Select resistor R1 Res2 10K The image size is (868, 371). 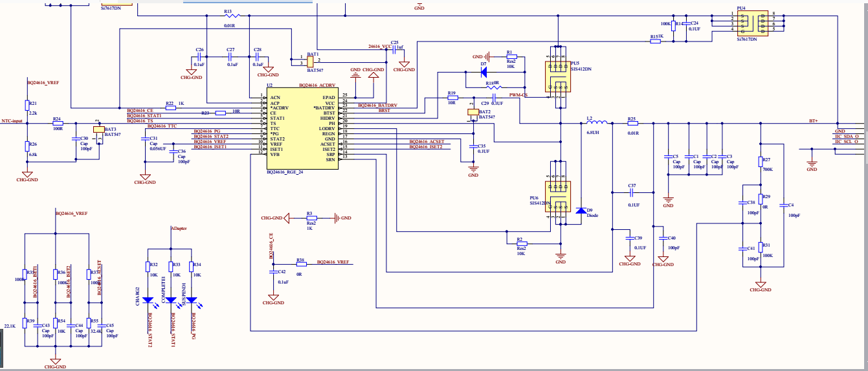click(x=511, y=56)
